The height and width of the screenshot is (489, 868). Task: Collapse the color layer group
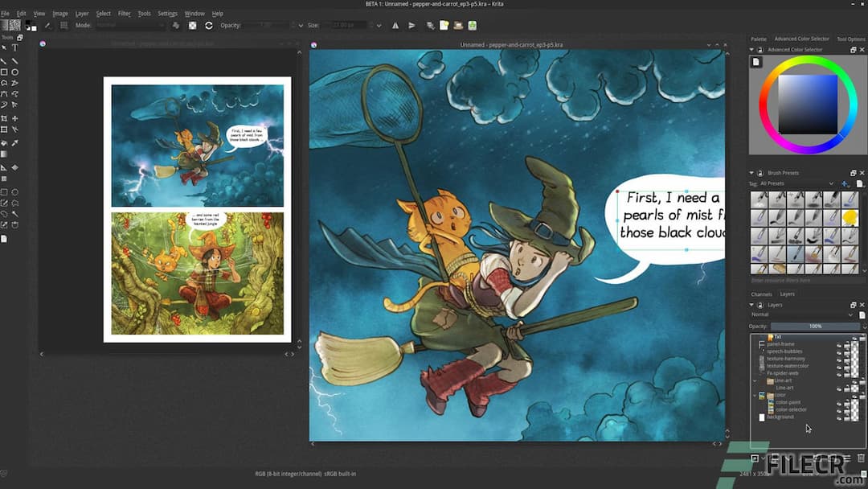click(755, 395)
